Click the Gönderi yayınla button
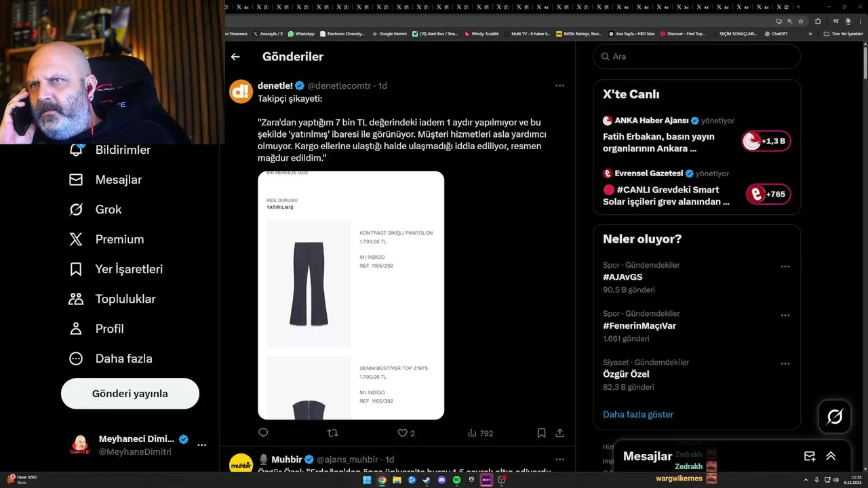 [130, 394]
